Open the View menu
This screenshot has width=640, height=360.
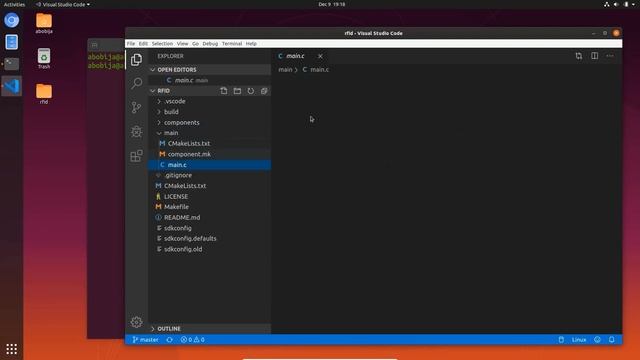[x=182, y=44]
